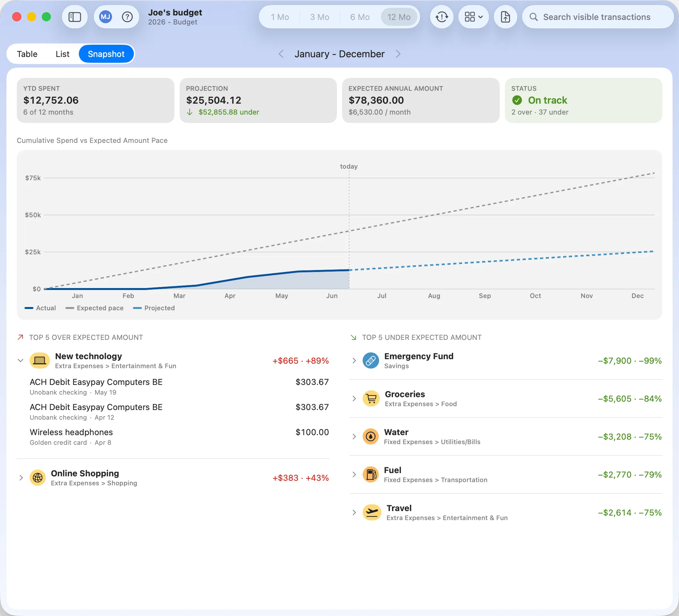679x616 pixels.
Task: Click the New technology laptop icon
Action: pos(39,360)
